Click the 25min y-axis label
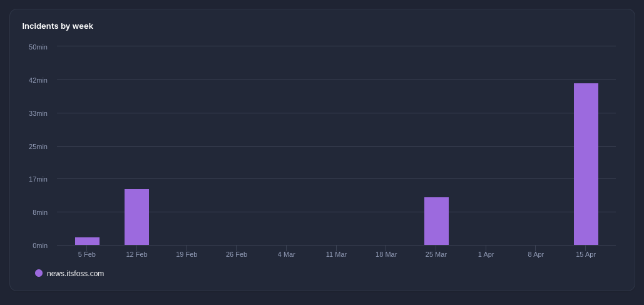This screenshot has height=305, width=644. click(38, 147)
